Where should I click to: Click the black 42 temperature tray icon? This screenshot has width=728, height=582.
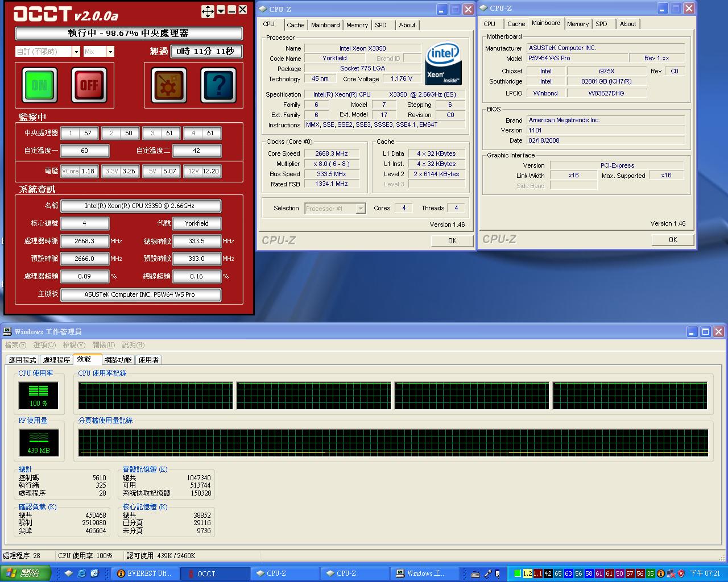coord(548,573)
